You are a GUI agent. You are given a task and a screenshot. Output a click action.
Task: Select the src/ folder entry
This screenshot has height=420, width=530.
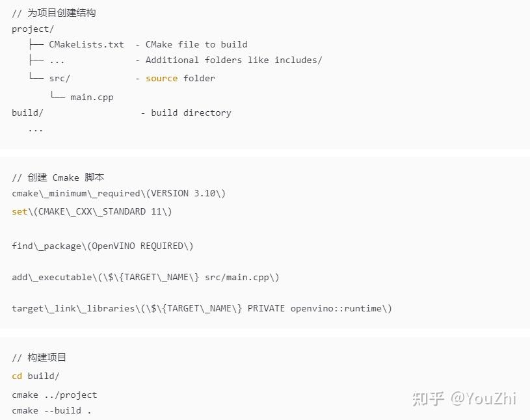pos(59,78)
